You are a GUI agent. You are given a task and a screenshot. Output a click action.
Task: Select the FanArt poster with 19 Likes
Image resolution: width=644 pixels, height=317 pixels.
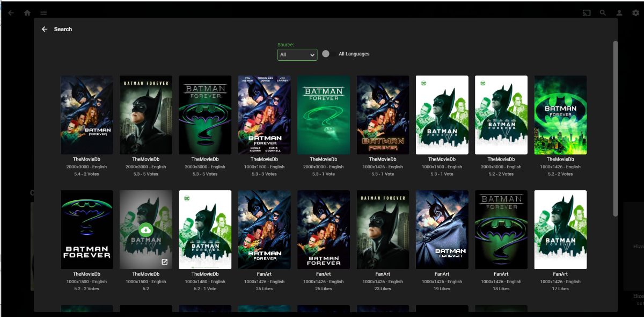(x=442, y=230)
